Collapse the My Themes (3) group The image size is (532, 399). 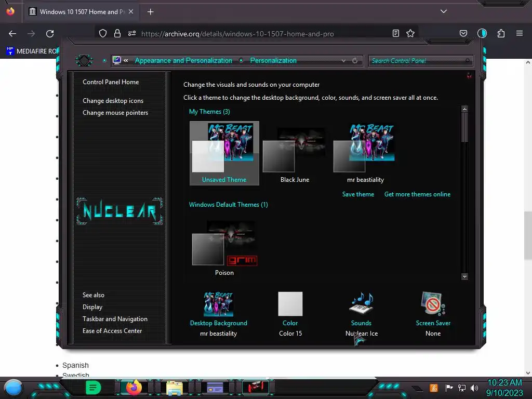209,112
